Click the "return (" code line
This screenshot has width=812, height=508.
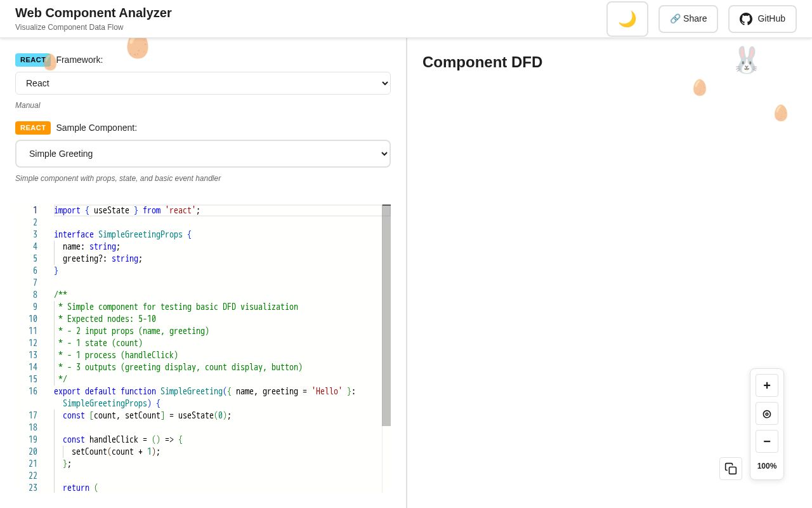click(81, 488)
